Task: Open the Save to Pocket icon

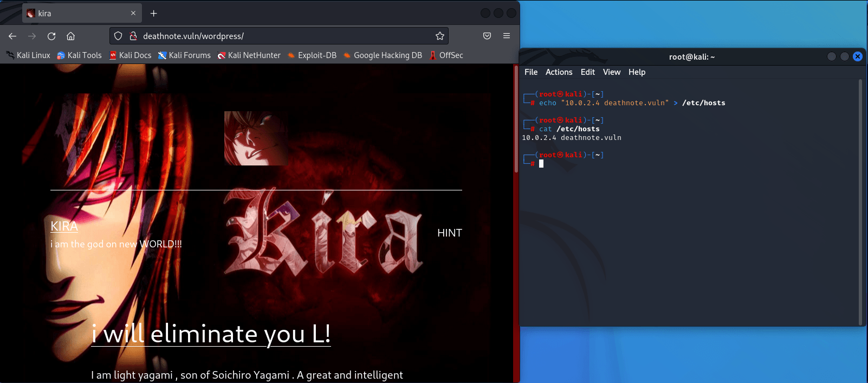Action: [x=487, y=36]
